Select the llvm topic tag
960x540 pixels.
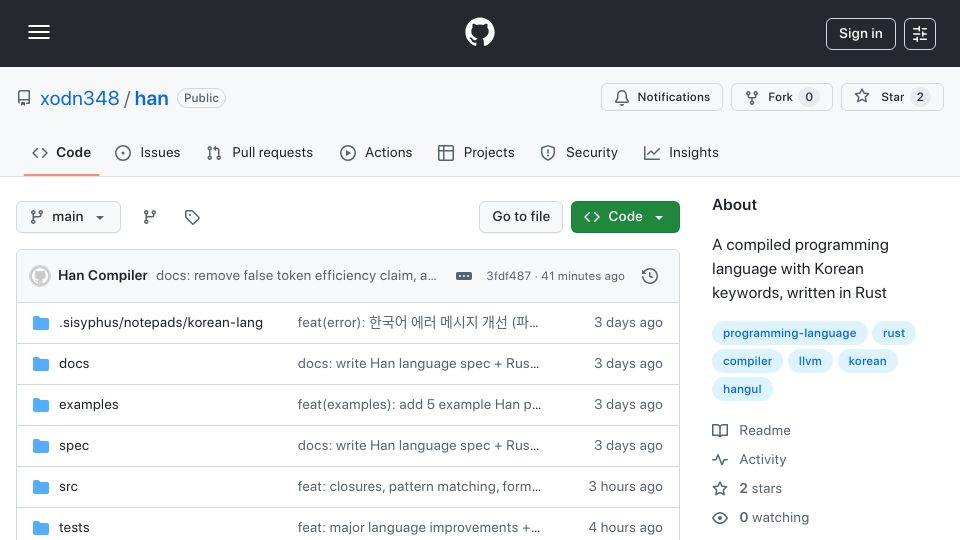pos(810,361)
